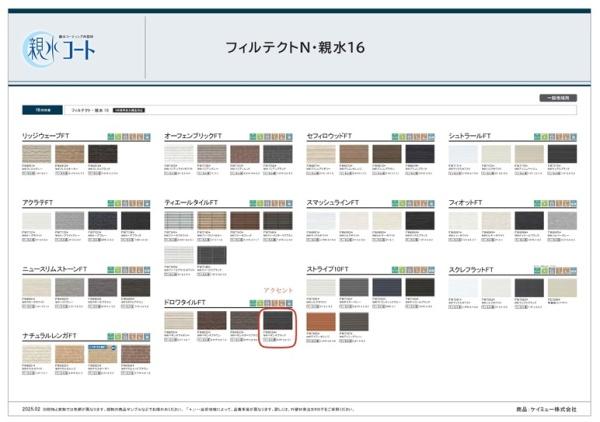The height and width of the screenshot is (422, 600).
Task: Select the tan brown リッジウェーブFT swatch
Action: [70, 154]
